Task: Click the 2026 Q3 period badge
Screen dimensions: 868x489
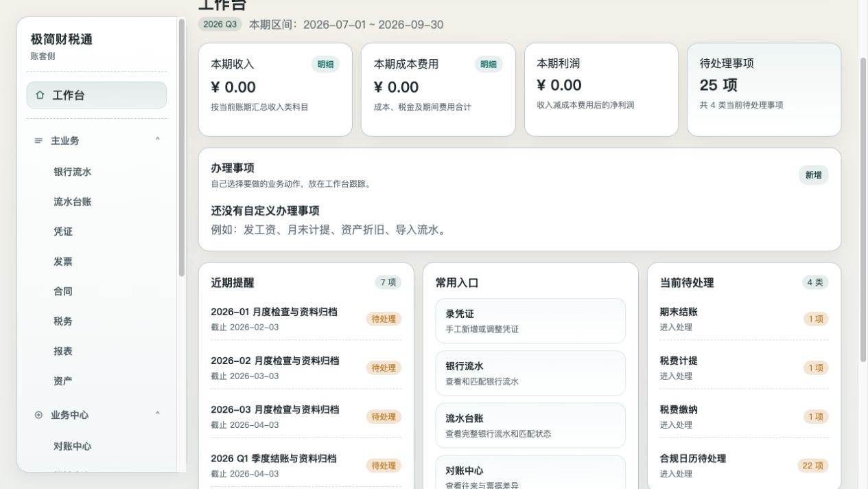Action: coord(220,24)
